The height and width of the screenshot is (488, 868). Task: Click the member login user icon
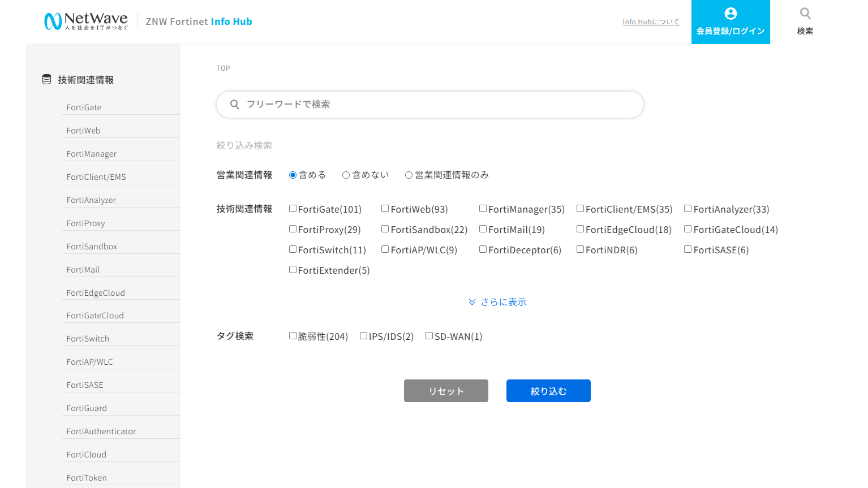click(731, 14)
